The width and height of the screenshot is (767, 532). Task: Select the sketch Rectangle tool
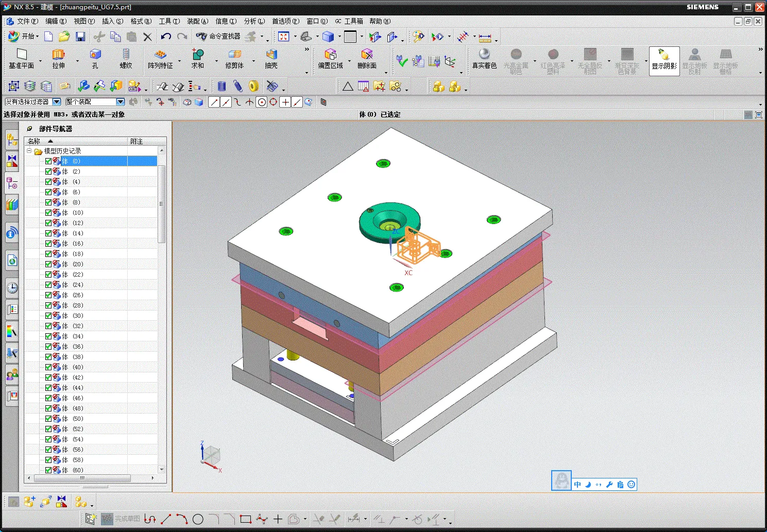(x=246, y=519)
